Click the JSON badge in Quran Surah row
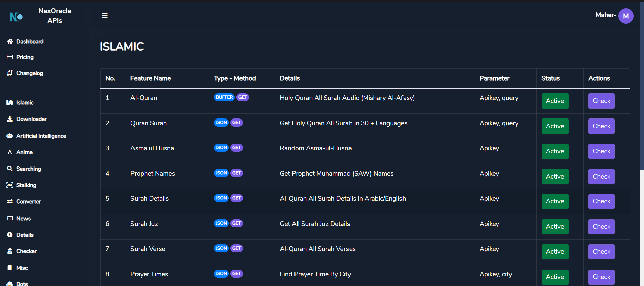Viewport: 644px width, 286px height. click(221, 123)
